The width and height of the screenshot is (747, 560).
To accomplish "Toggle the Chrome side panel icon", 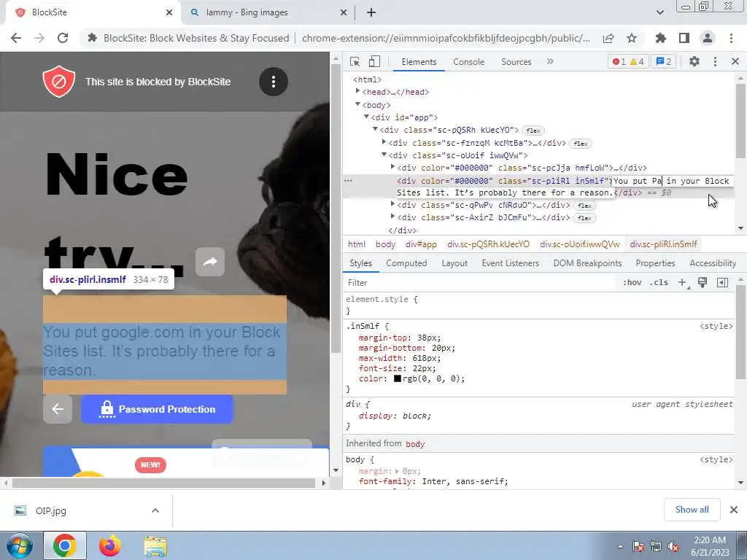I will point(684,38).
